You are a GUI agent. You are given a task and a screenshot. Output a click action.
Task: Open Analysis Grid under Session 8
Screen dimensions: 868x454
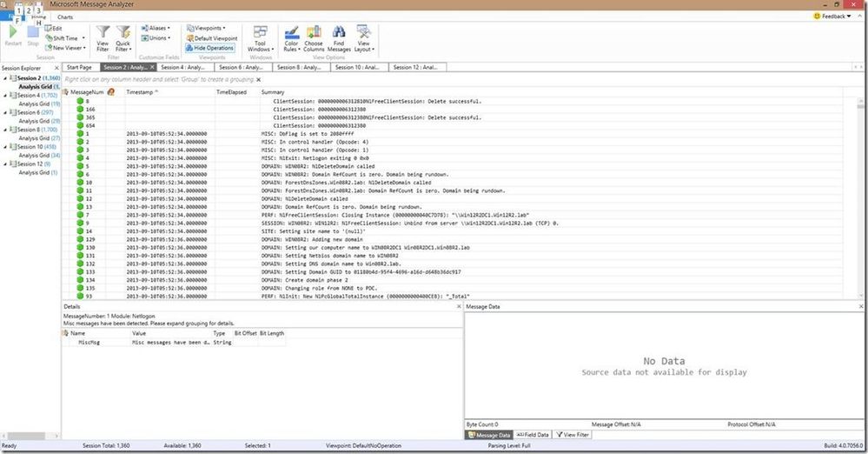[39, 138]
